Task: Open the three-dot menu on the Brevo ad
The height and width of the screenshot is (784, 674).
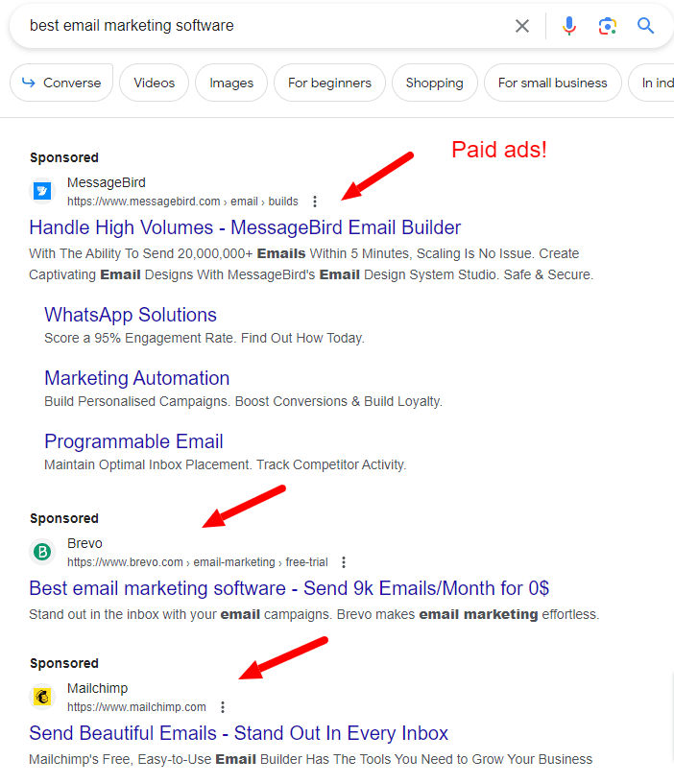Action: 343,561
